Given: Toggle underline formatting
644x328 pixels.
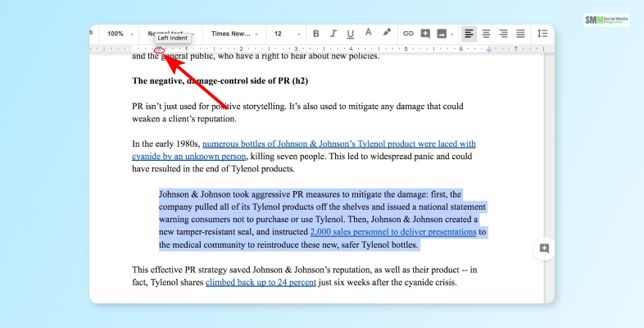Looking at the screenshot, I should 351,34.
